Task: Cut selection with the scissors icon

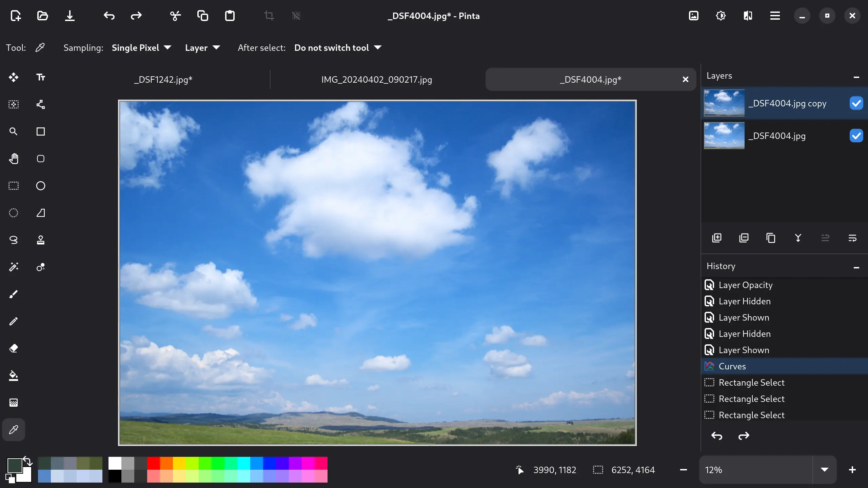Action: pos(175,16)
